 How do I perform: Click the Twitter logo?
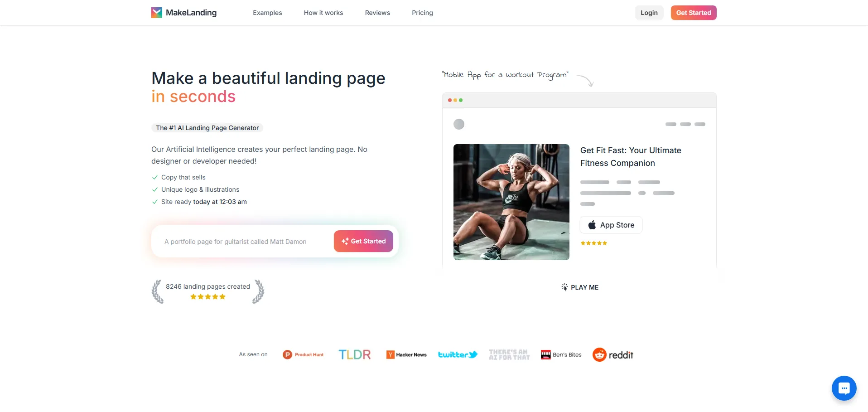pos(458,355)
